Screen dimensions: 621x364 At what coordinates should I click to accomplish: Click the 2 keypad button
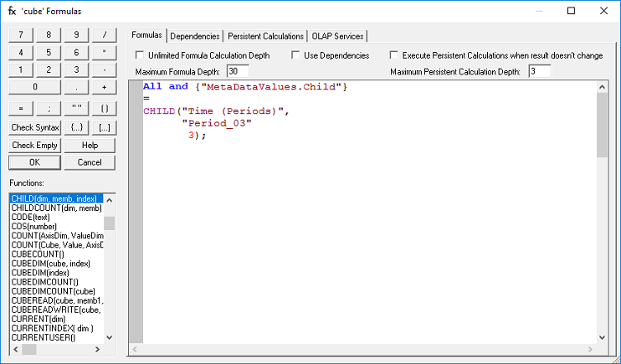point(49,69)
